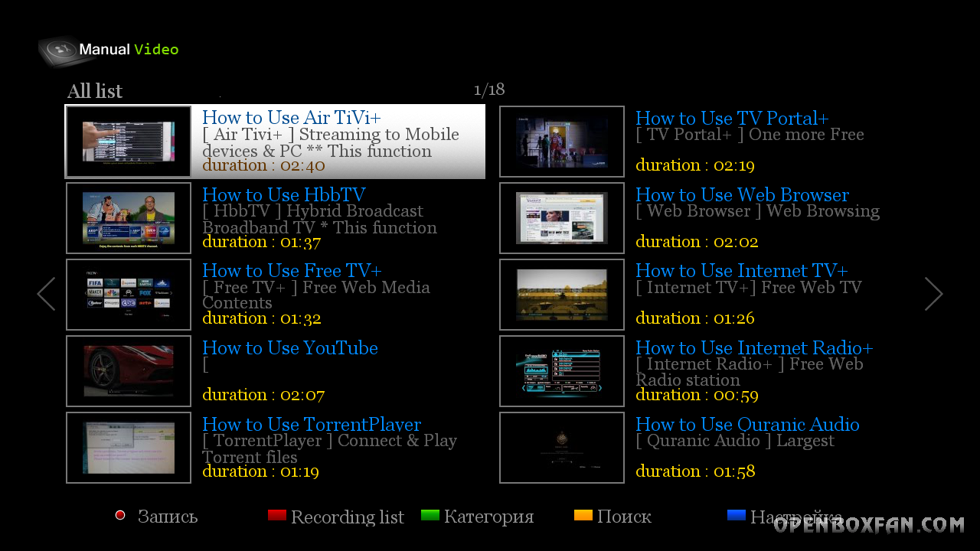Click 'duration : 01:58' text

695,471
